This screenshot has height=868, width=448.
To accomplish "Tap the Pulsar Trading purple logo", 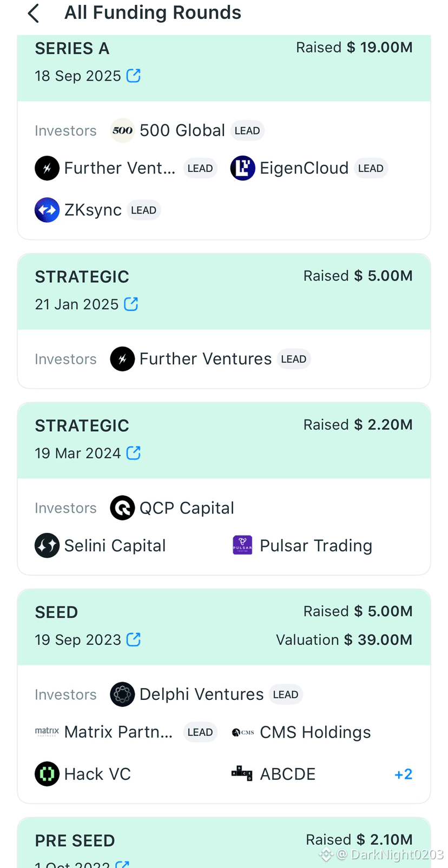I will [242, 545].
